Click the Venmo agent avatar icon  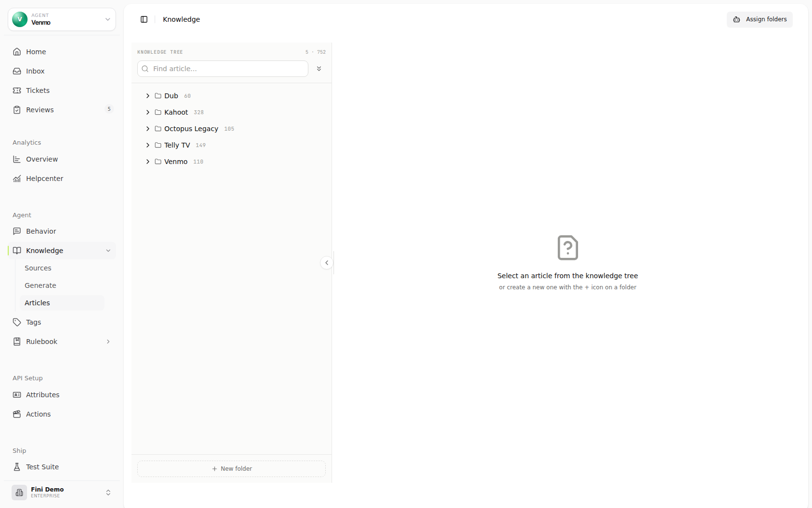[20, 19]
